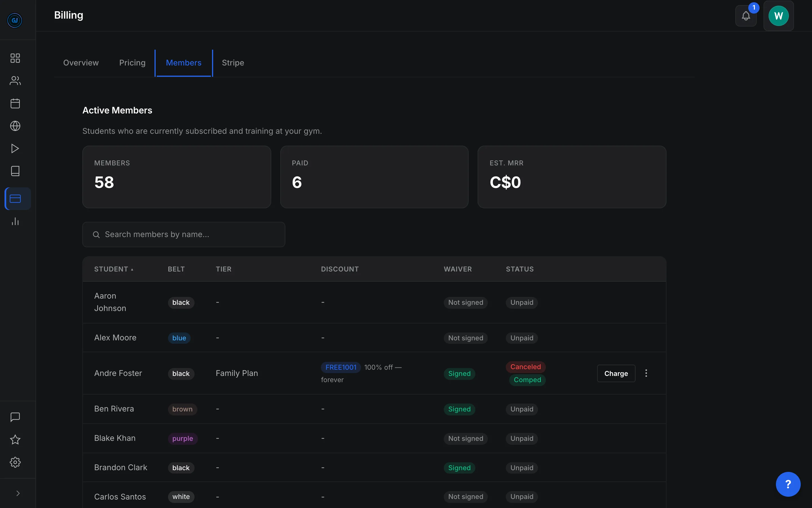Select the billing credit card sidebar icon

coord(18,199)
